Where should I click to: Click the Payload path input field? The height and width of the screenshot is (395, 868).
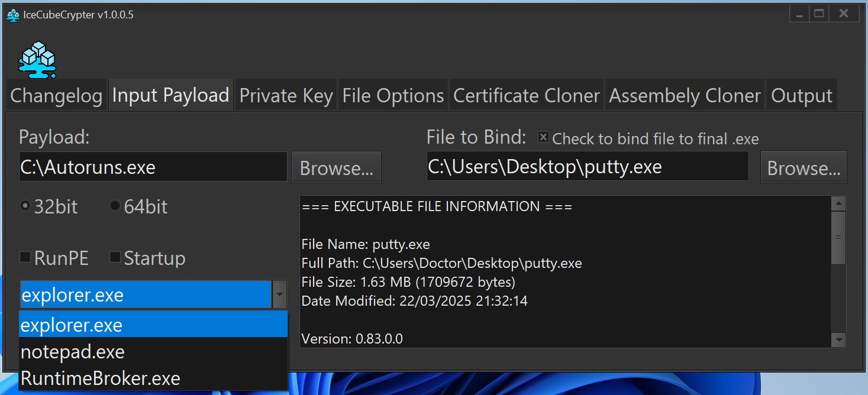(x=153, y=167)
